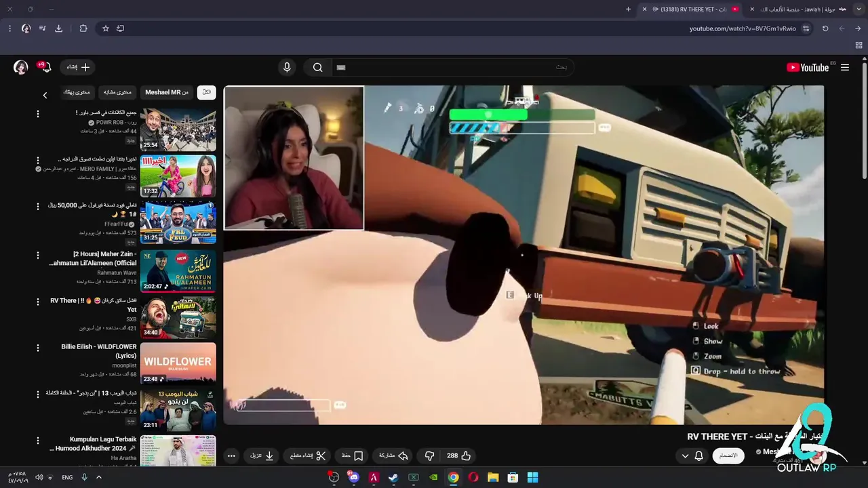Screen dimensions: 868x488
Task: Open the 23:11 video thumbnail
Action: point(178,410)
